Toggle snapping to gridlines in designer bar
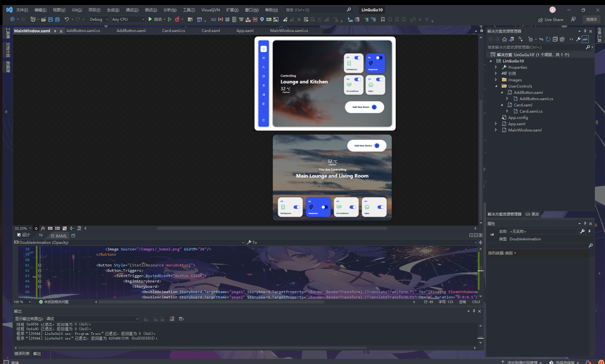Image resolution: width=605 pixels, height=364 pixels. pyautogui.click(x=57, y=228)
